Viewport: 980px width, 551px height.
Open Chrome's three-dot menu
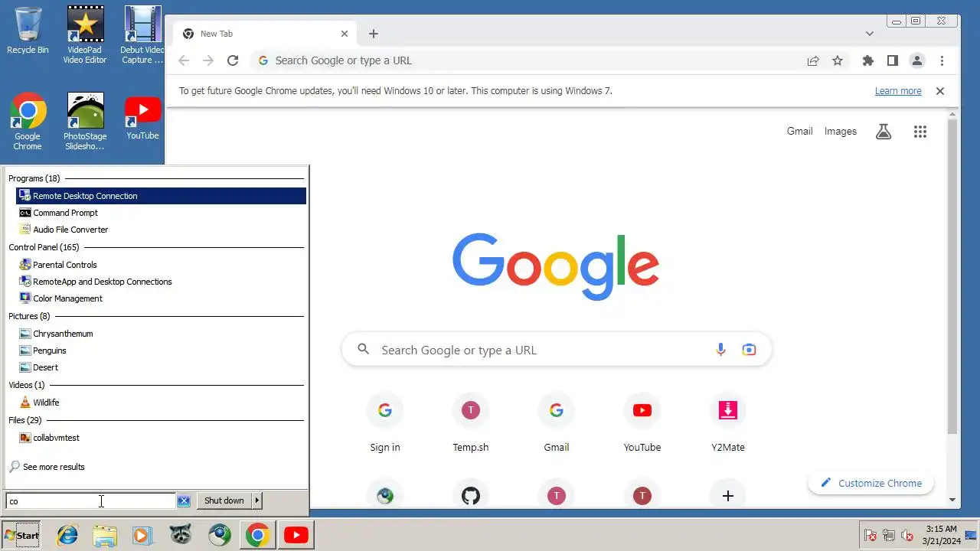[x=942, y=60]
